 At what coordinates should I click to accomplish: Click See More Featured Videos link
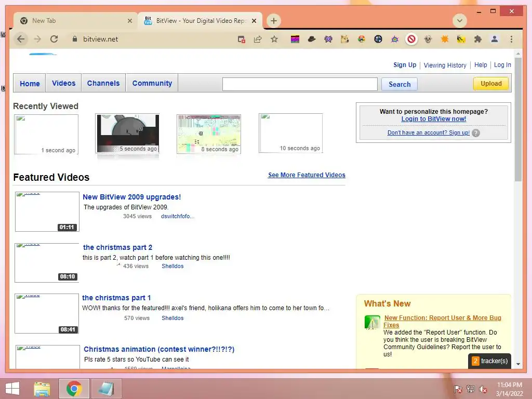click(x=307, y=175)
